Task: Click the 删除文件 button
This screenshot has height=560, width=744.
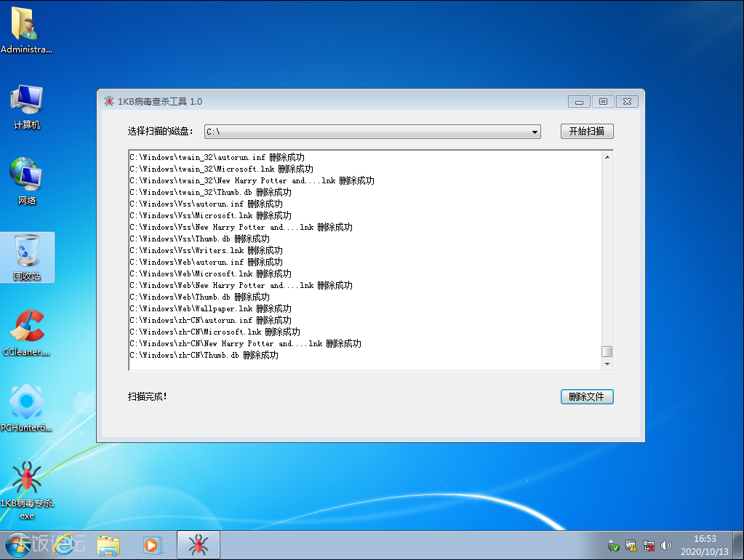Action: coord(587,397)
